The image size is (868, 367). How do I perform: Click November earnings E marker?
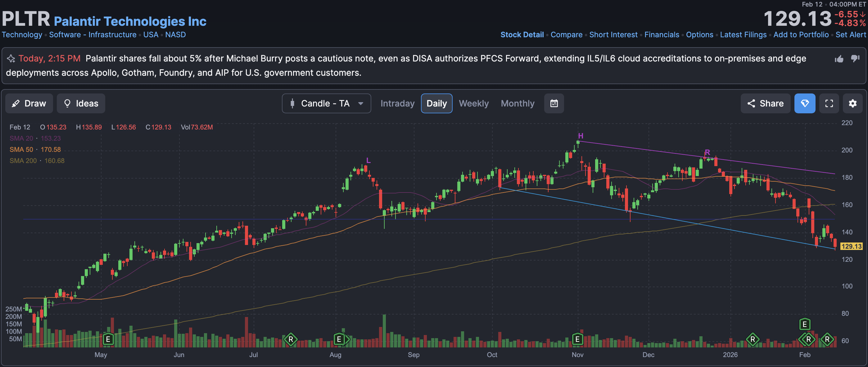click(x=577, y=339)
